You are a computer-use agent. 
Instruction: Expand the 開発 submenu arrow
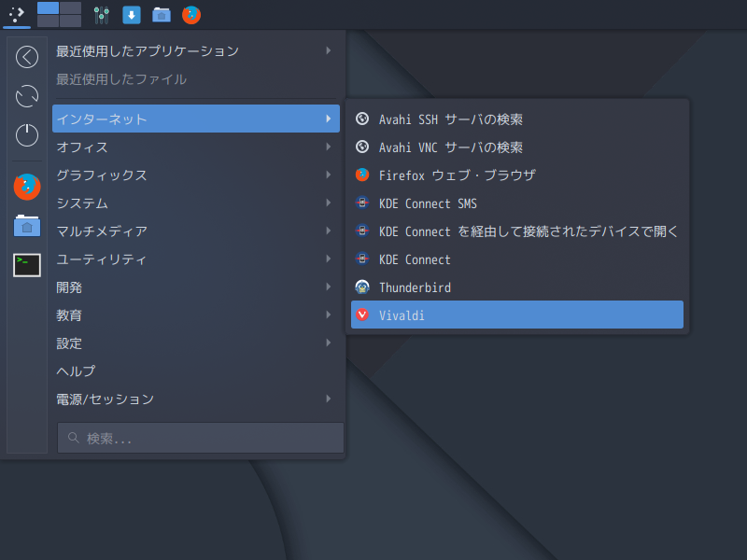coord(329,287)
